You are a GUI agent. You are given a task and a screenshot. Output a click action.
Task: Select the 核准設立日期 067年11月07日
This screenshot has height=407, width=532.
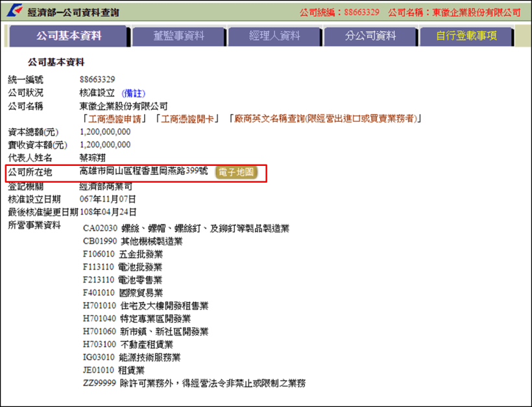108,199
